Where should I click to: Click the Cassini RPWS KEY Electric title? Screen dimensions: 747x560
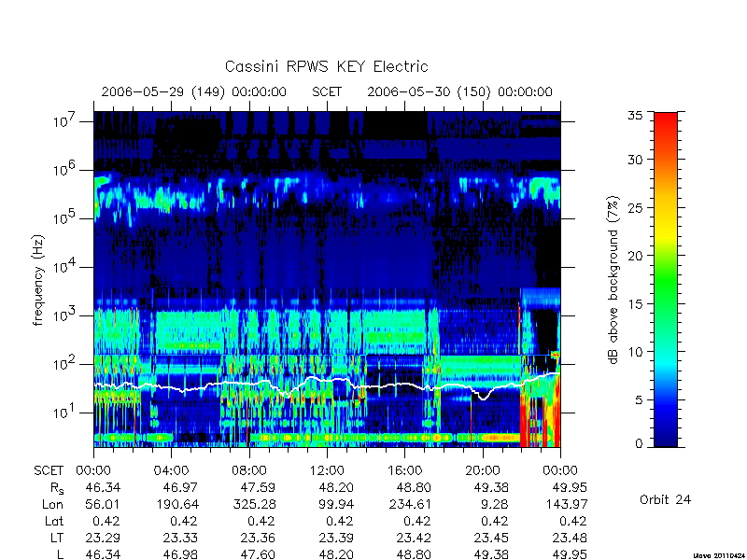pyautogui.click(x=326, y=66)
